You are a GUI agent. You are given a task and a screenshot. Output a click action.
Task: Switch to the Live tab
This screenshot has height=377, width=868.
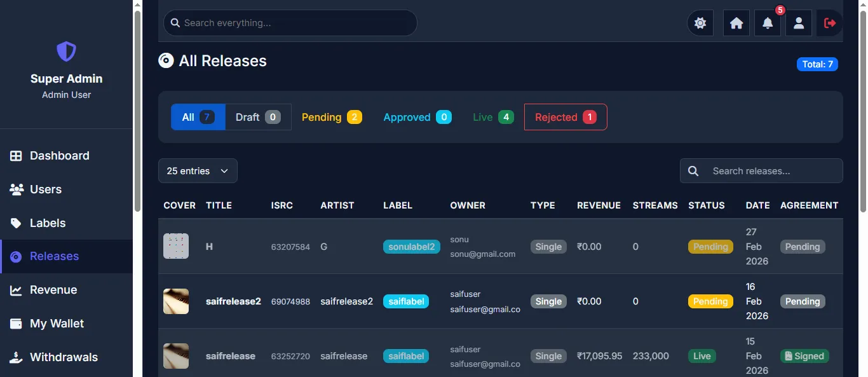pyautogui.click(x=493, y=117)
